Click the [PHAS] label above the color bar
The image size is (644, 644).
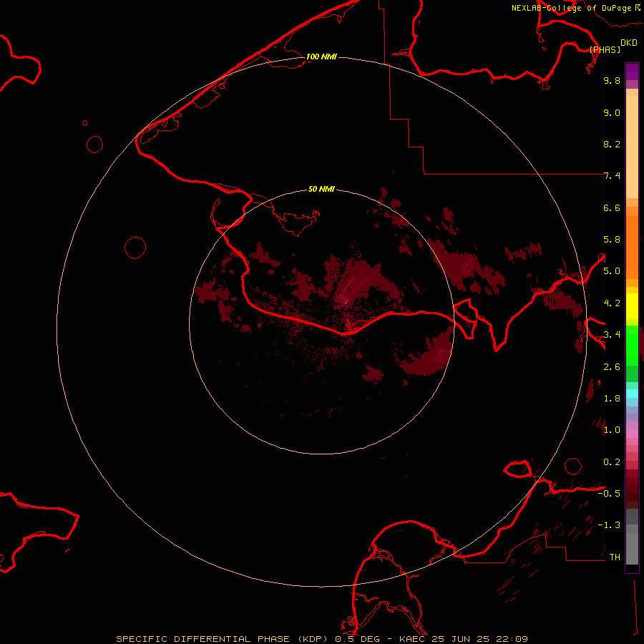pyautogui.click(x=605, y=50)
